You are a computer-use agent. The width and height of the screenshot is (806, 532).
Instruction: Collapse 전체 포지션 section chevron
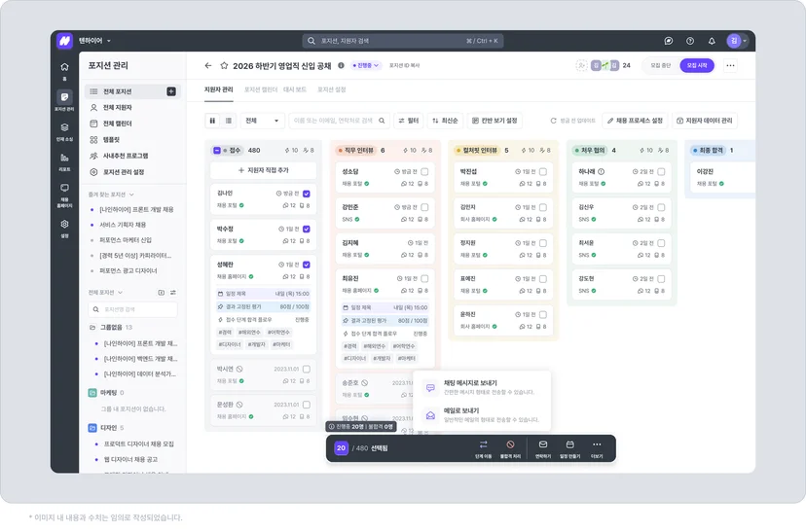click(121, 292)
